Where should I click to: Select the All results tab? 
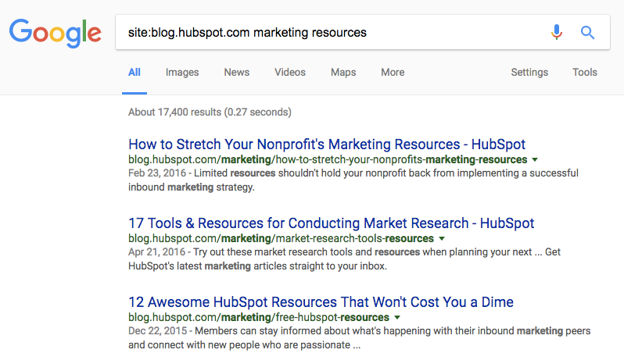tap(134, 73)
